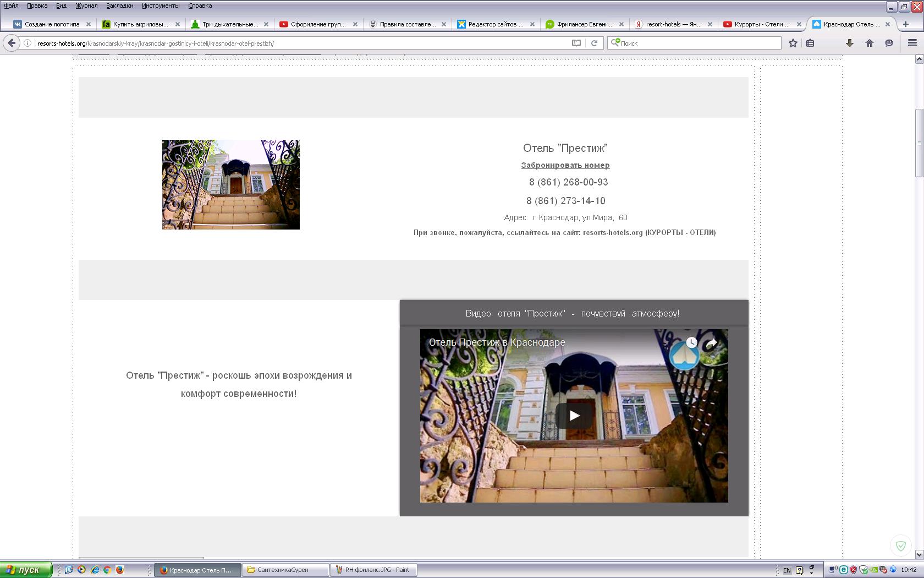The width and height of the screenshot is (924, 578).
Task: Click the smiley face toolbar icon
Action: [889, 43]
